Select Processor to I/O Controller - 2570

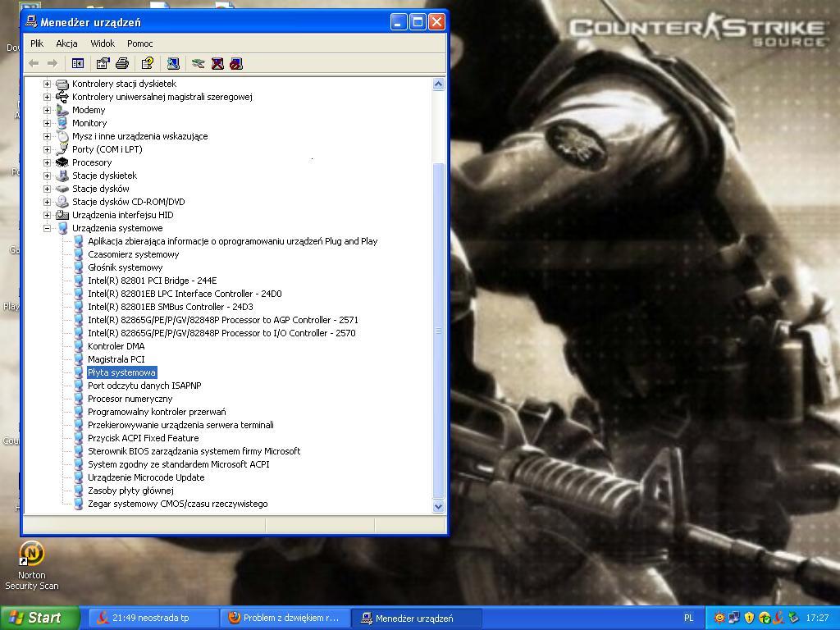pyautogui.click(x=221, y=333)
